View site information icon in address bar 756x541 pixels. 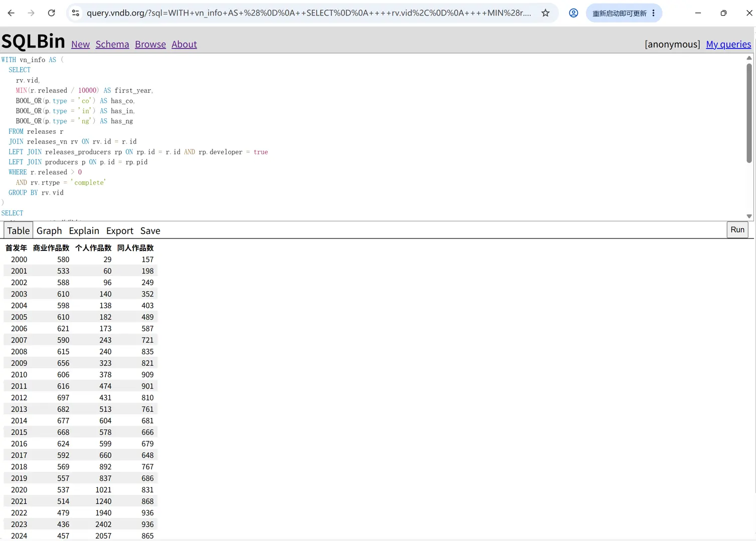(x=76, y=13)
